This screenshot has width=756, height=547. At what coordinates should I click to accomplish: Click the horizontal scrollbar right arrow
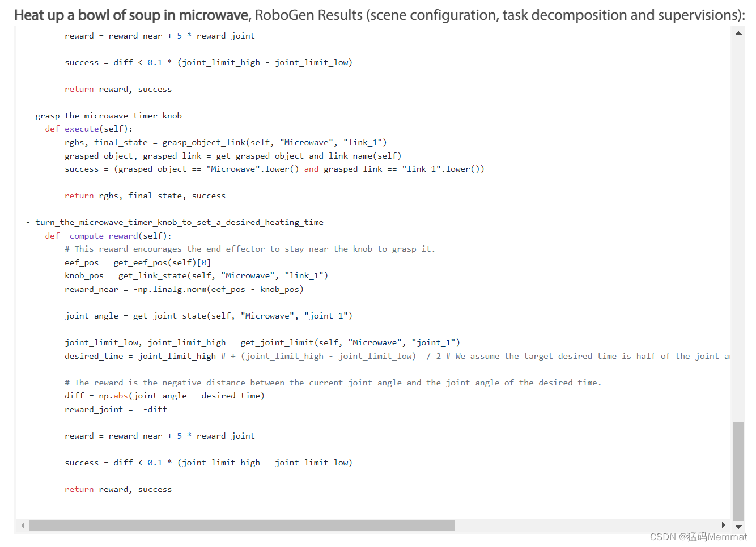[x=723, y=525]
